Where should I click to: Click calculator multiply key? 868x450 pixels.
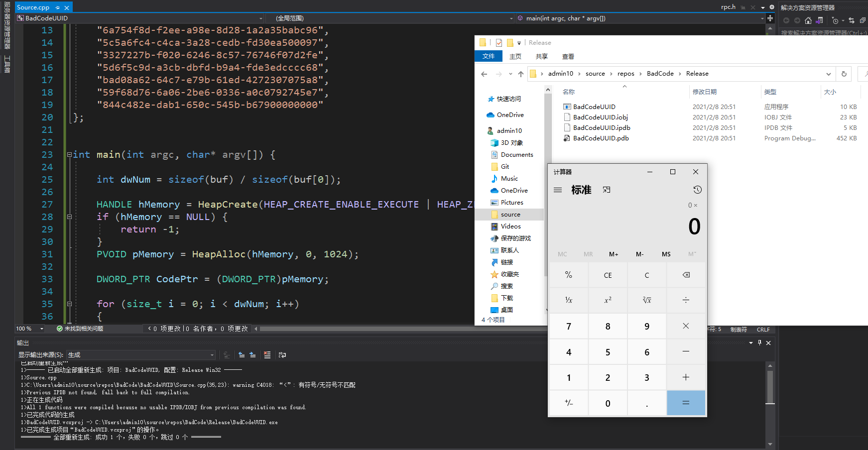point(686,326)
